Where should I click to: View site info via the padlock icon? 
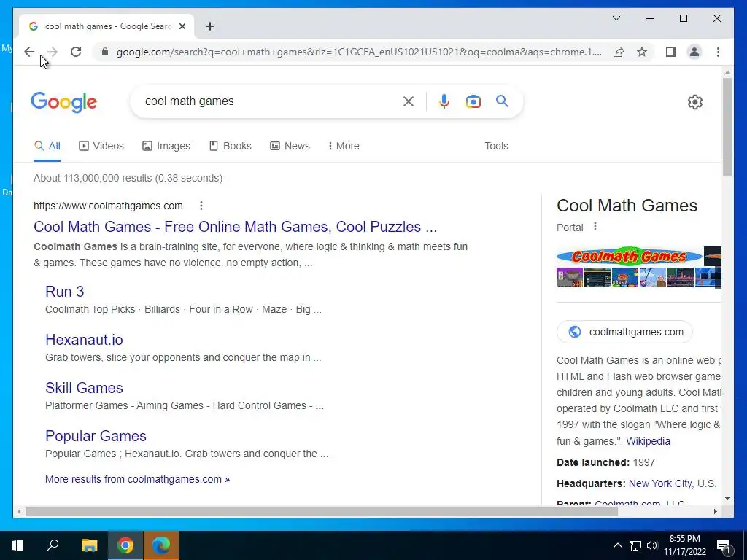click(x=105, y=52)
